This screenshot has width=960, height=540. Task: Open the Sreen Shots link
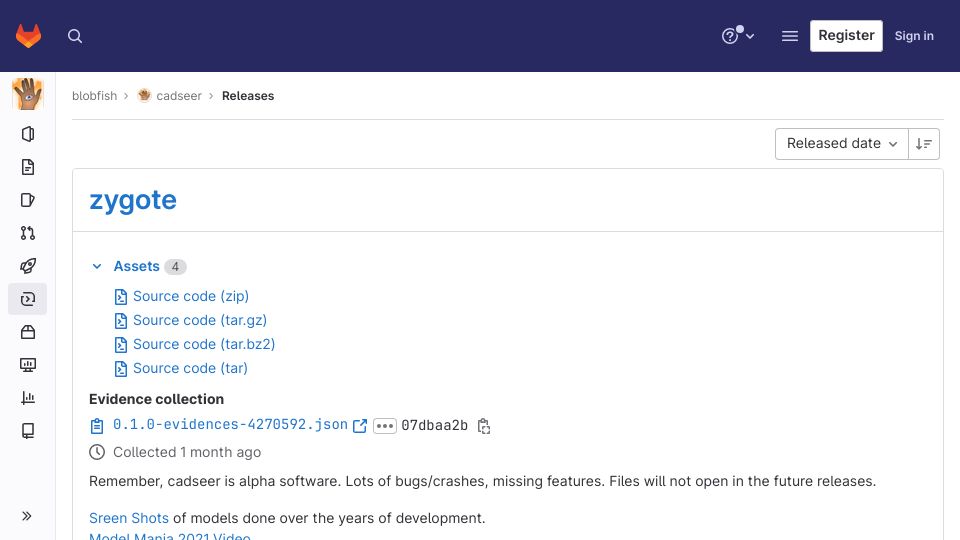point(129,518)
